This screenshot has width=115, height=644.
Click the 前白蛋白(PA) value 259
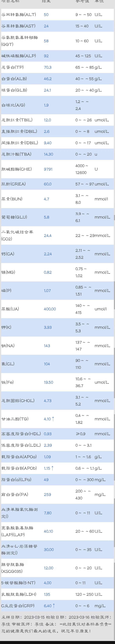pyautogui.click(x=47, y=494)
